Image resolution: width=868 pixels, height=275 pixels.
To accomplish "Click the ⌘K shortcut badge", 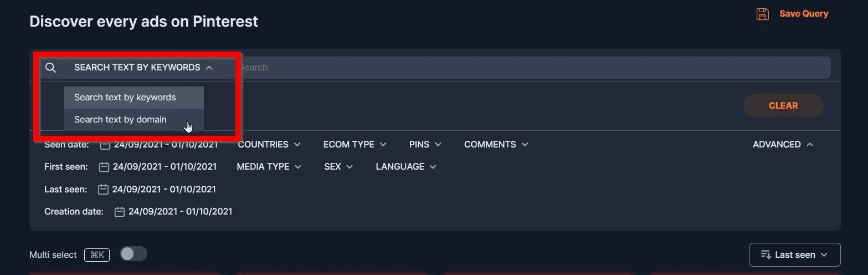I will pos(97,255).
